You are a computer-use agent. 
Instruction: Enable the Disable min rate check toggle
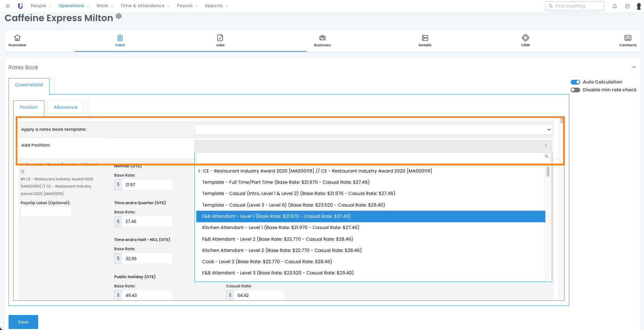[575, 90]
